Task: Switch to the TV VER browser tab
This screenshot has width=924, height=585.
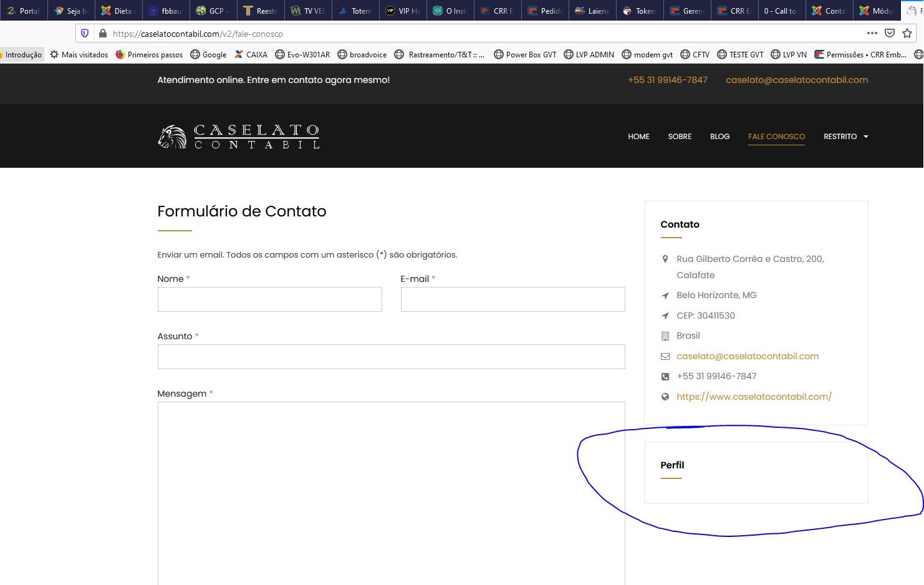Action: click(308, 11)
